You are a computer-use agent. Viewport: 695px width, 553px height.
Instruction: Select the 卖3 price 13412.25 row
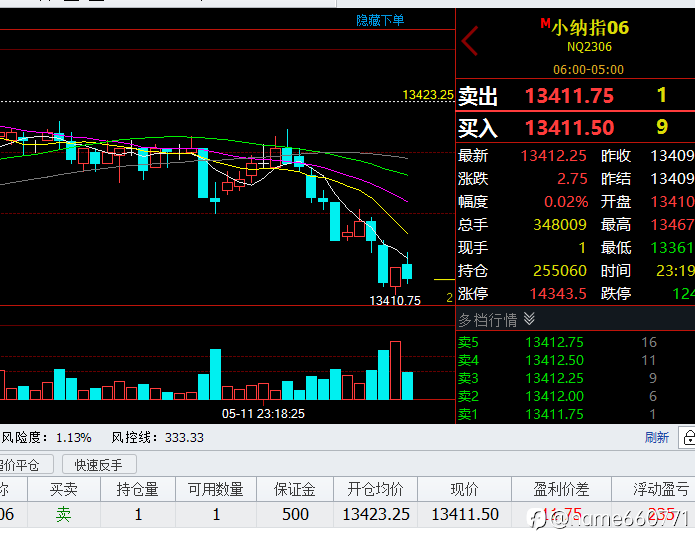coord(575,378)
